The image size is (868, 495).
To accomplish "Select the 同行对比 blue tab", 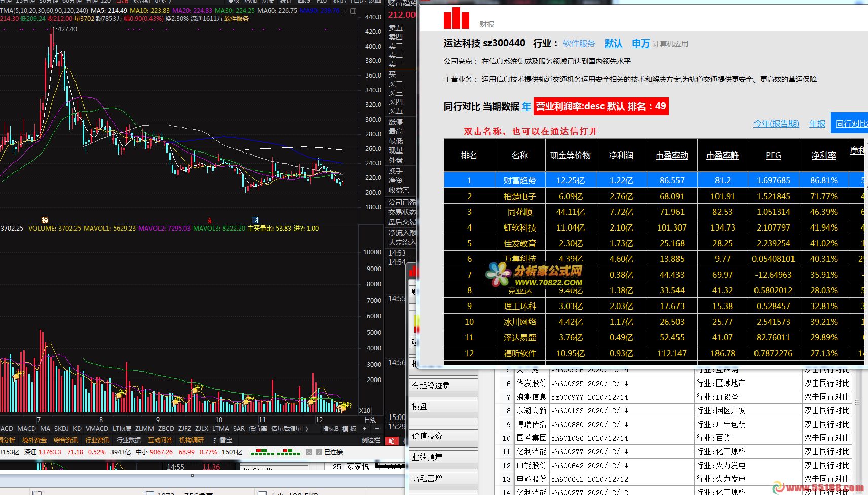I will click(850, 124).
